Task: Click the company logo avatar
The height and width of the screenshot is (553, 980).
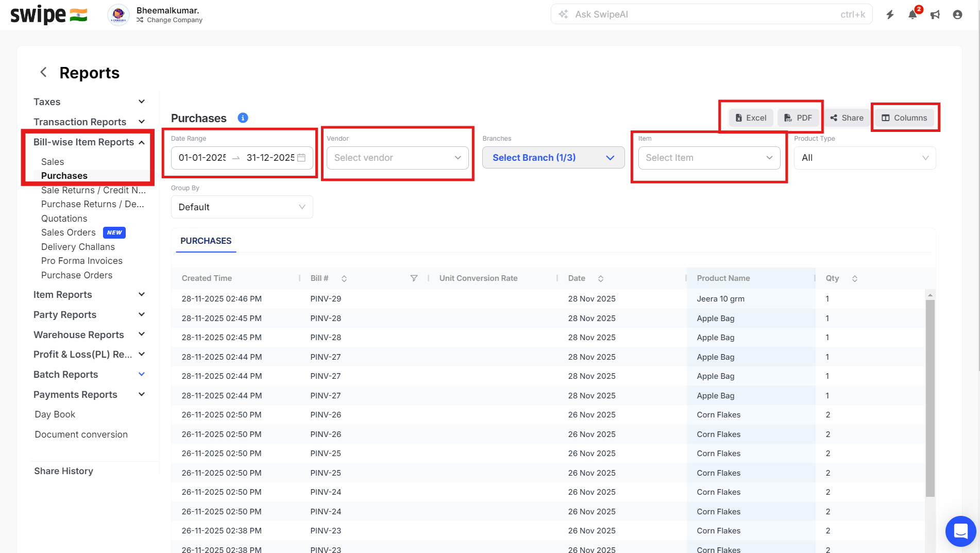Action: 119,14
